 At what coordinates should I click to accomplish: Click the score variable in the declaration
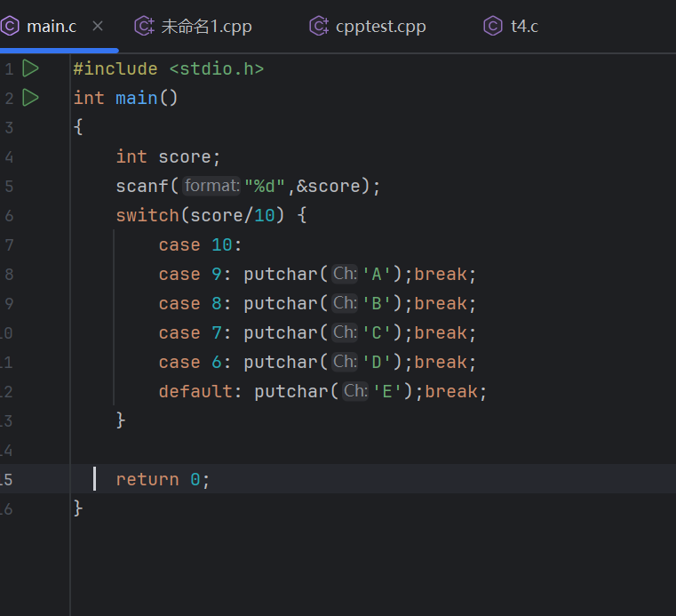click(185, 156)
